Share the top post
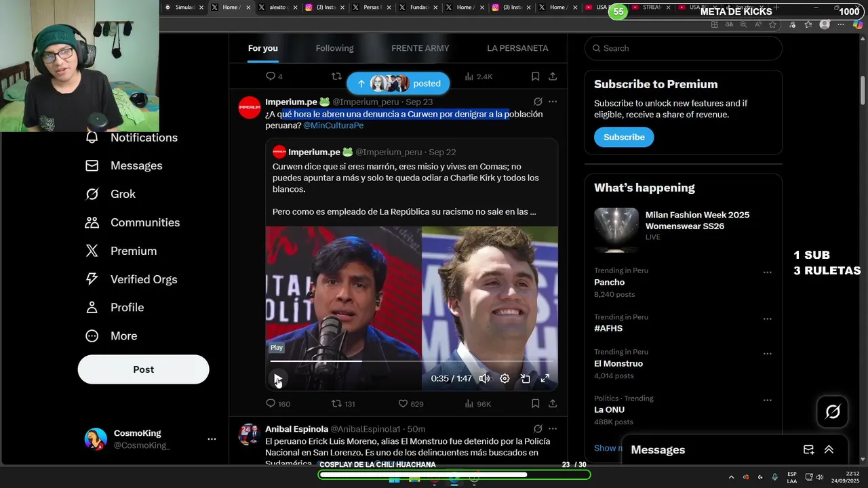868x488 pixels. [553, 77]
